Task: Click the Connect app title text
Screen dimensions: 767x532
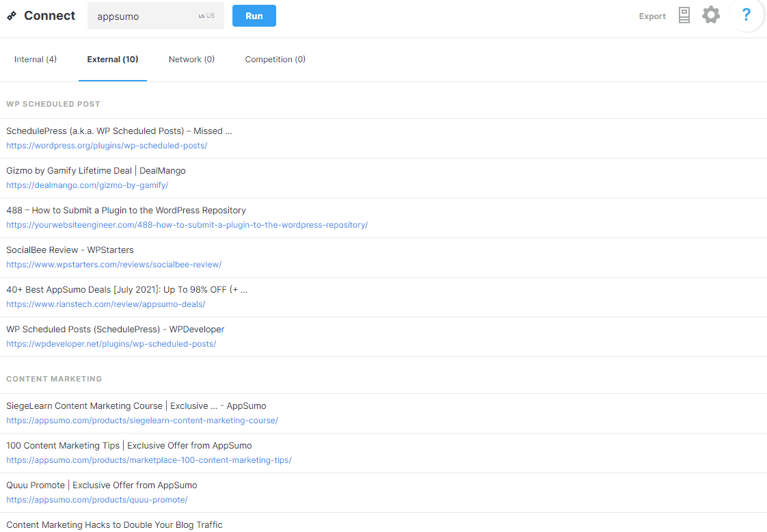Action: (x=49, y=16)
